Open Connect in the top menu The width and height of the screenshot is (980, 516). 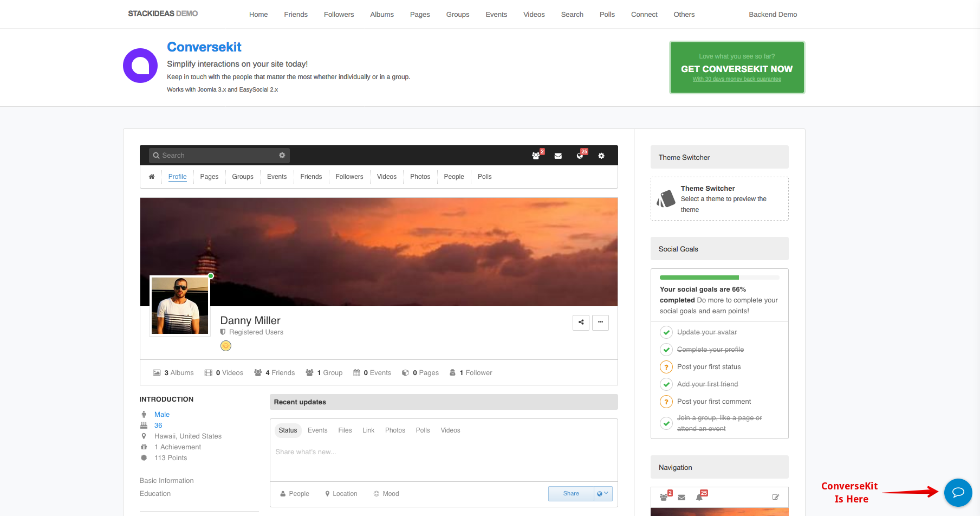pos(644,15)
